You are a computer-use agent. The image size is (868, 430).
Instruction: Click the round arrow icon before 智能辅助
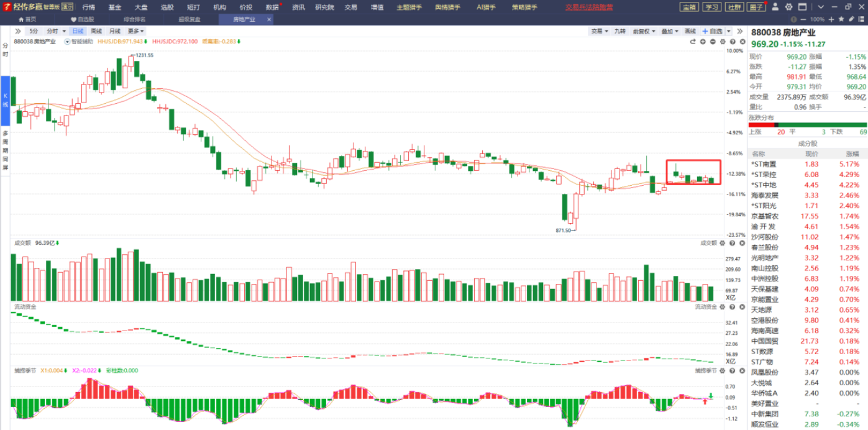click(x=67, y=42)
